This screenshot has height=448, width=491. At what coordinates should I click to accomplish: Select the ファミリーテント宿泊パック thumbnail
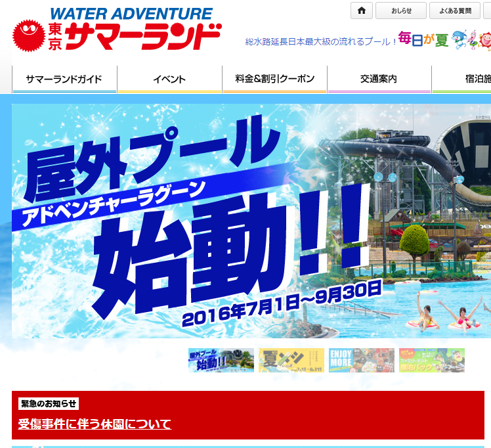pos(432,360)
